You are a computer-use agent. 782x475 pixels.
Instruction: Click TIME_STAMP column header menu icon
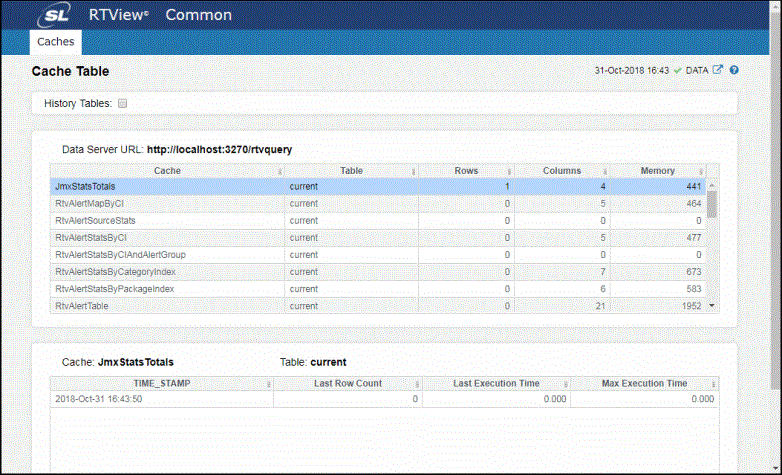point(268,384)
